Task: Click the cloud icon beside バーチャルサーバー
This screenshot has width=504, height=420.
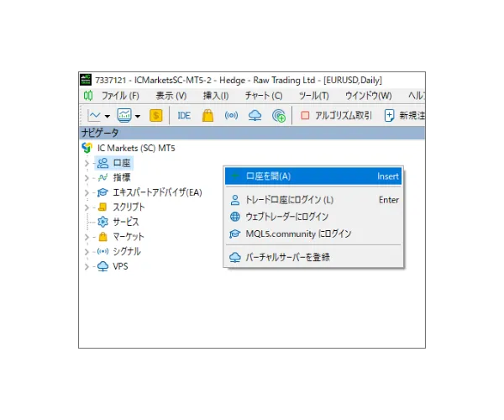Action: pyautogui.click(x=235, y=257)
